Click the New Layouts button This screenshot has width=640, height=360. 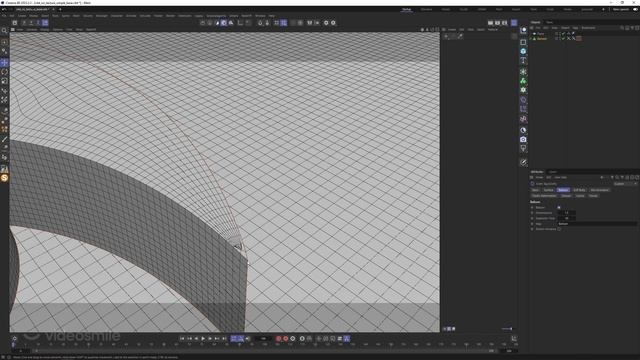click(621, 9)
